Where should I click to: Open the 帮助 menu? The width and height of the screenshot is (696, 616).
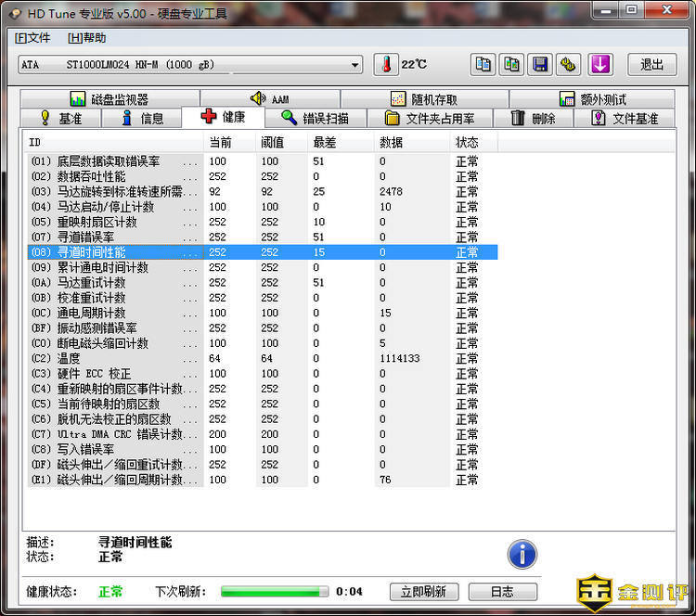coord(87,38)
